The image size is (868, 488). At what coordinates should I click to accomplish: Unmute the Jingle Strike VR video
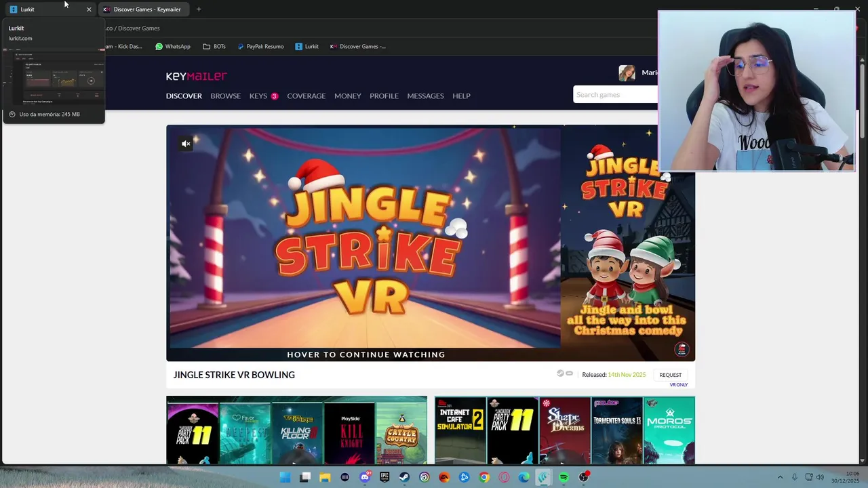186,144
